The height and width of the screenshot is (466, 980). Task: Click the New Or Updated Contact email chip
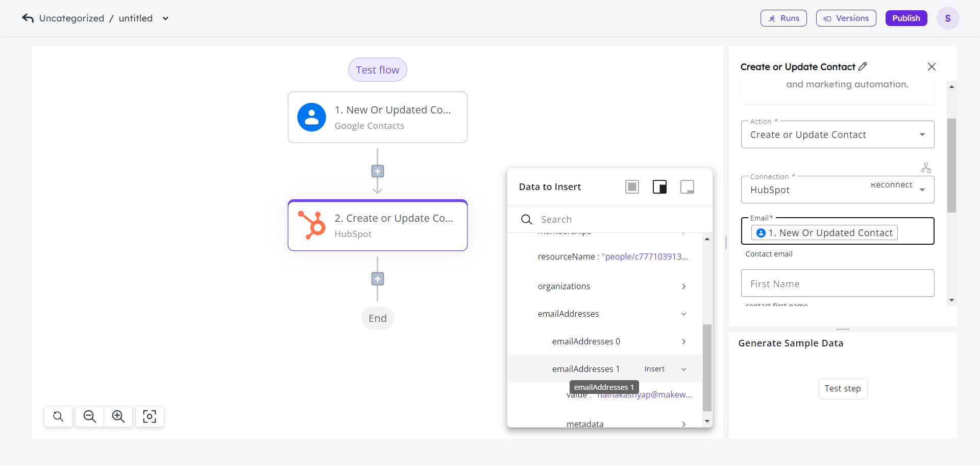(824, 232)
